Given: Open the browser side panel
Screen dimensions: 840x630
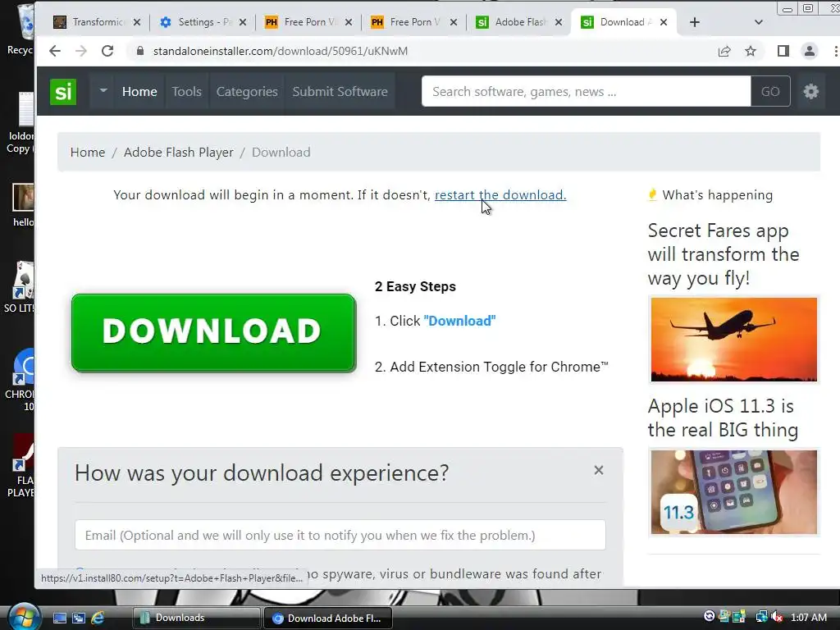Looking at the screenshot, I should tap(783, 51).
